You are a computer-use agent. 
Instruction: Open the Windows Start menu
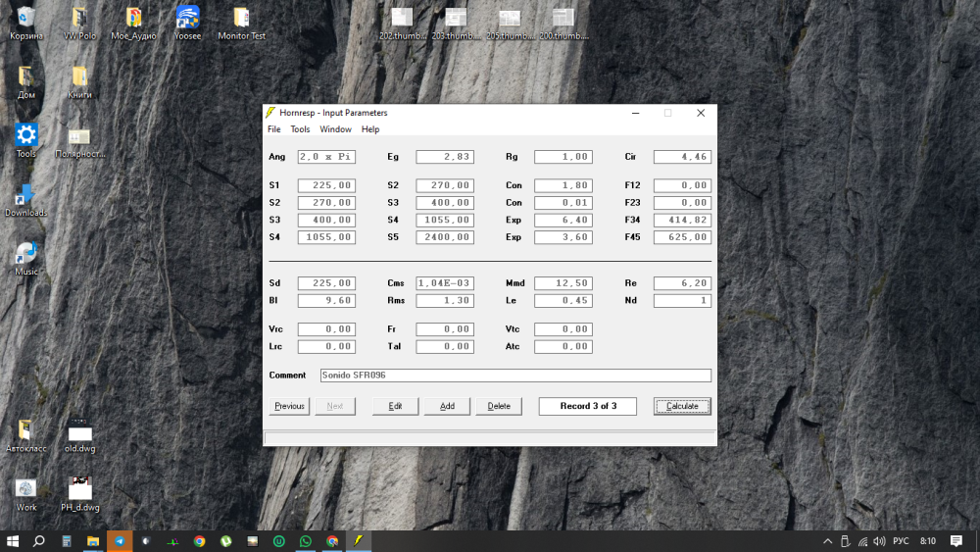point(13,541)
